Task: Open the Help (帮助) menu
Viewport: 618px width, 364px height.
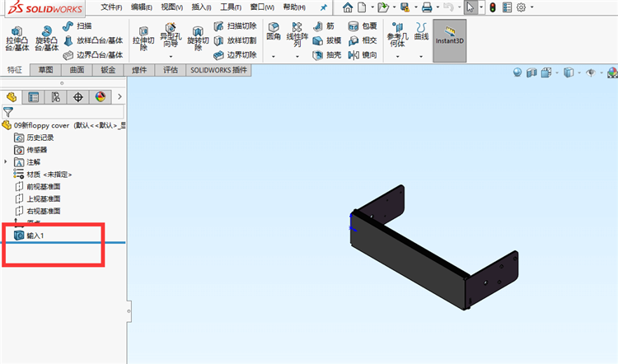Action: point(294,7)
